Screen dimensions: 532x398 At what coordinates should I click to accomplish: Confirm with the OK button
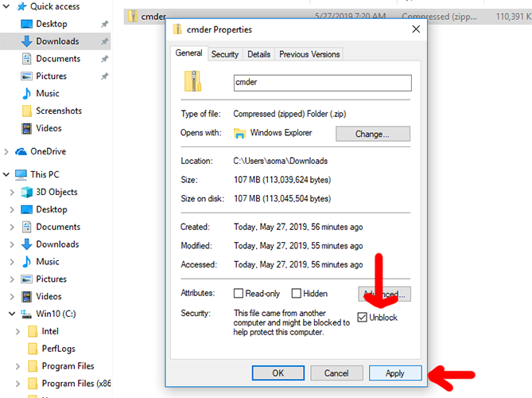pyautogui.click(x=278, y=373)
